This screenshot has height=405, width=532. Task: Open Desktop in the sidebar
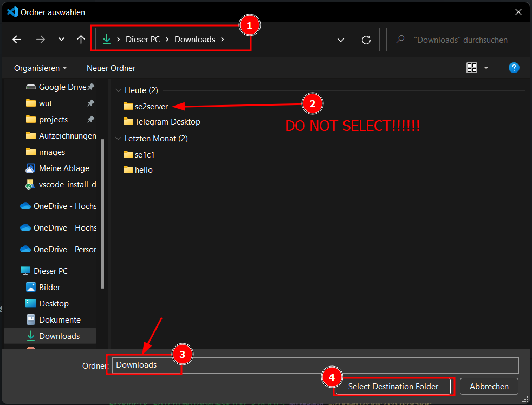(x=54, y=304)
